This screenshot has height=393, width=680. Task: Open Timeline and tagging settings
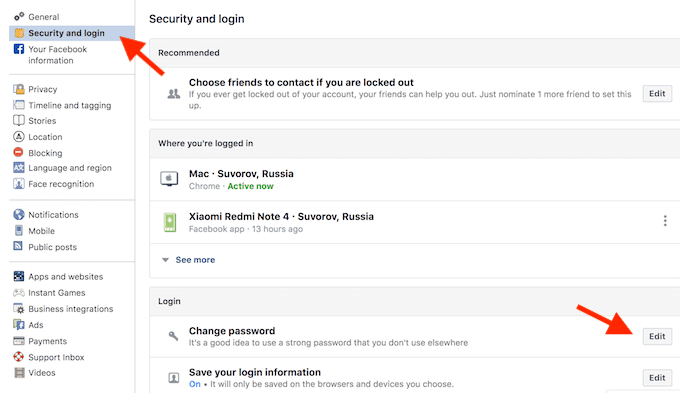point(69,105)
